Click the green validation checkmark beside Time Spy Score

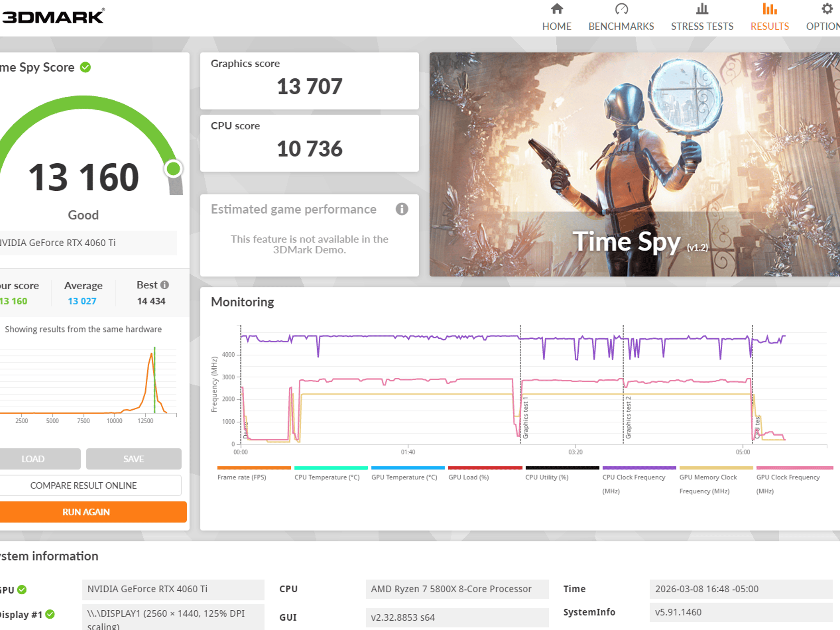click(85, 67)
